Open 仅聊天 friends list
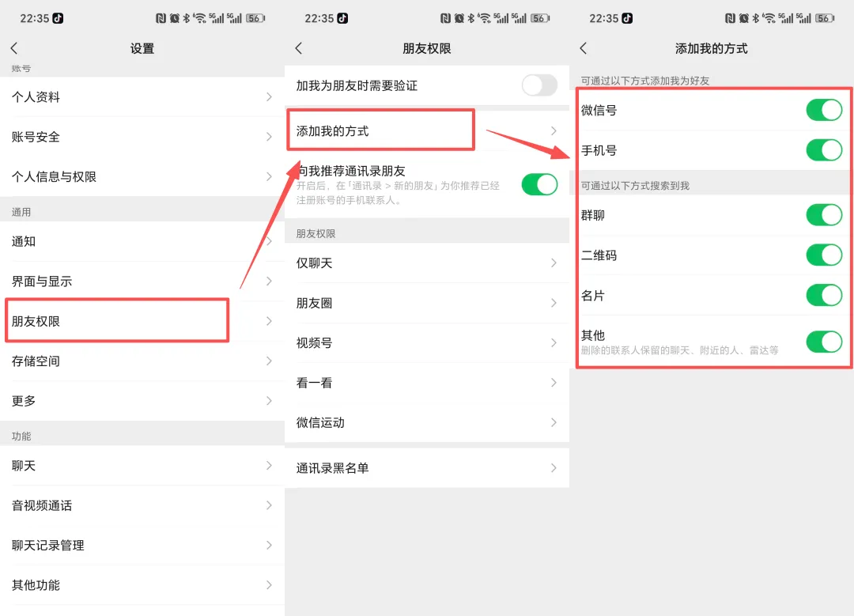 pos(427,263)
